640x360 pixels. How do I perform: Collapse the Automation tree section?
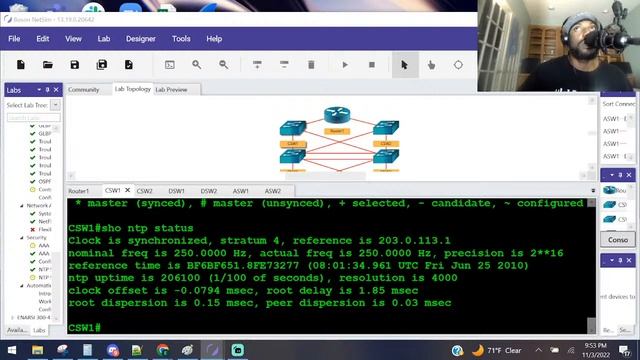(x=22, y=285)
